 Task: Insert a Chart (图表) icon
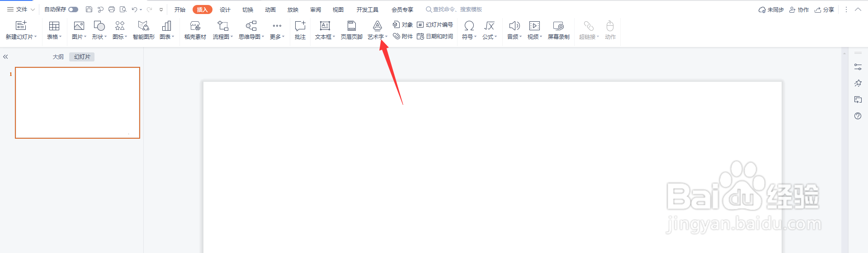click(167, 26)
